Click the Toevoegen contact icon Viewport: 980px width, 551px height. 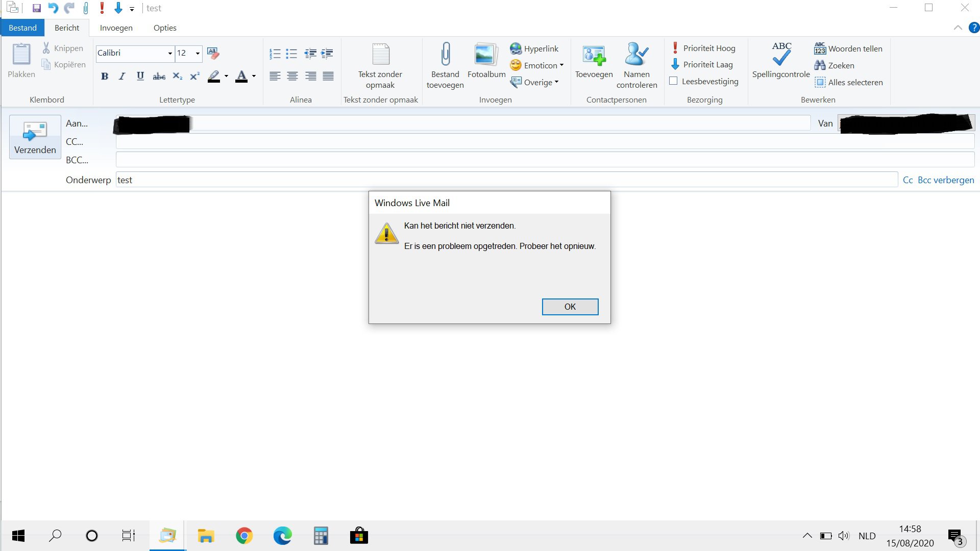(x=594, y=55)
